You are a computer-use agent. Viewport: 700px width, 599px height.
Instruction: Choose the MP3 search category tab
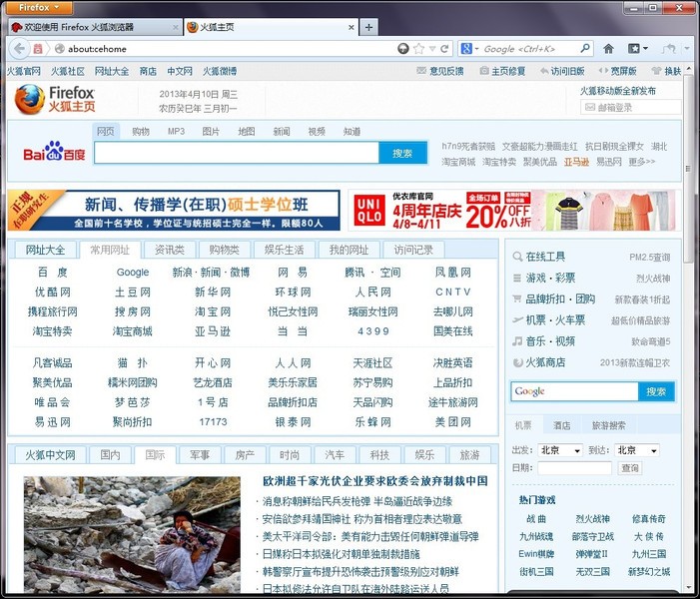coord(176,131)
